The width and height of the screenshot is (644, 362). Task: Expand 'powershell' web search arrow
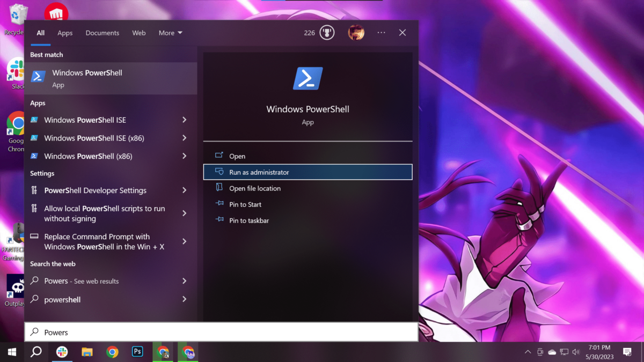pos(184,299)
